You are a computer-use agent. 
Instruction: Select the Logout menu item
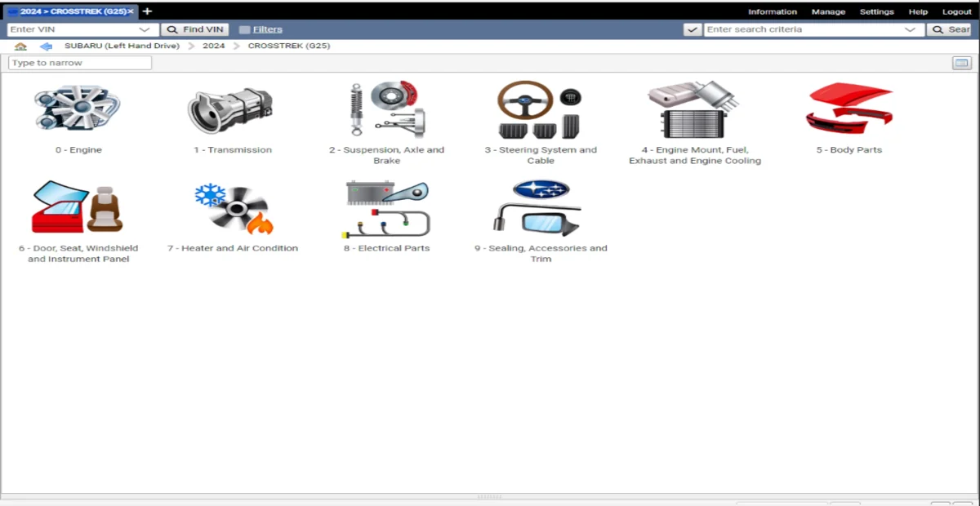pyautogui.click(x=957, y=11)
